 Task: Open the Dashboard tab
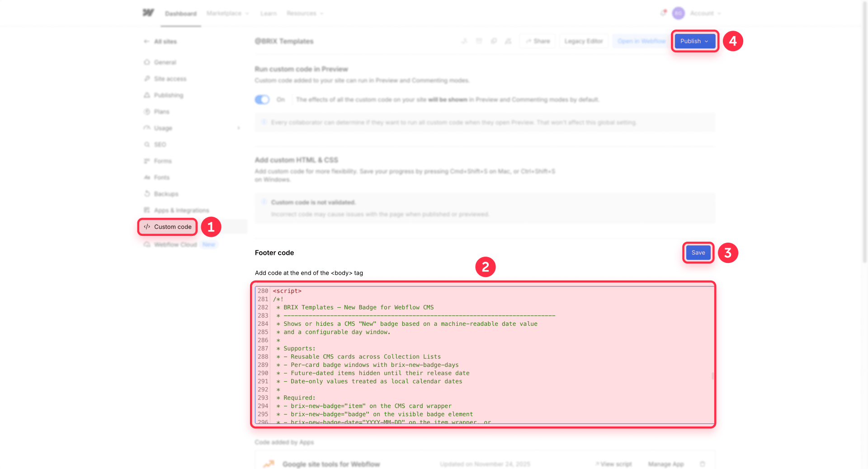(181, 14)
